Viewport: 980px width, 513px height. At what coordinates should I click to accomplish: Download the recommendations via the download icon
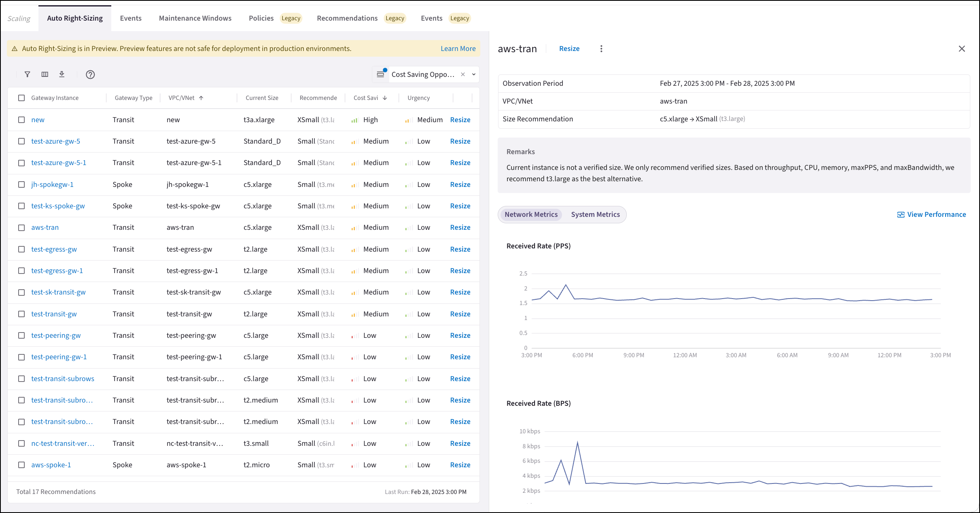pos(62,74)
